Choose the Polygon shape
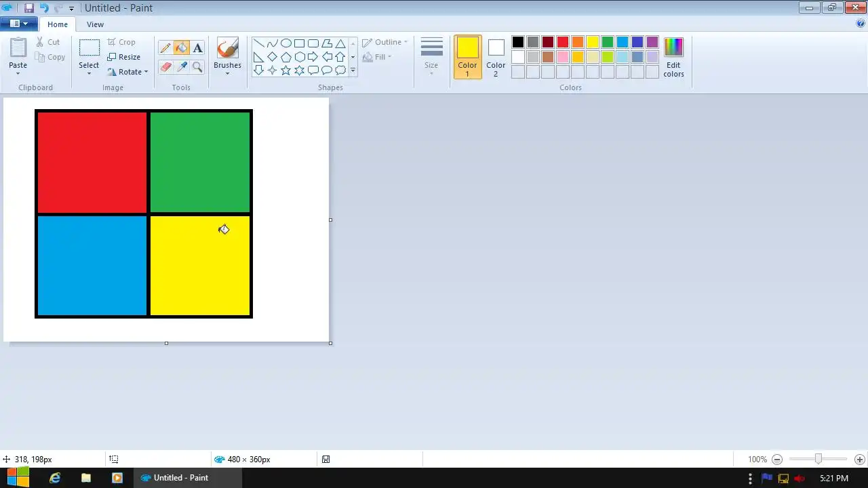Screen dimensions: 868x488 327,43
